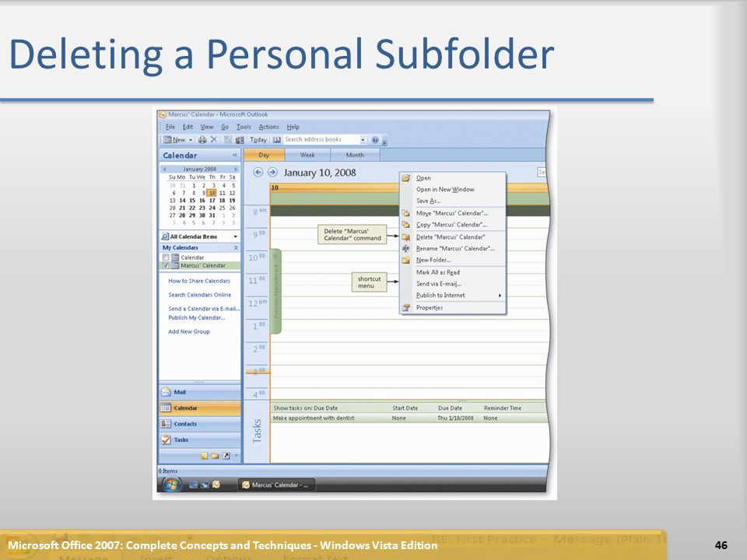747x560 pixels.
Task: Click the blue Help question mark icon
Action: pos(375,140)
